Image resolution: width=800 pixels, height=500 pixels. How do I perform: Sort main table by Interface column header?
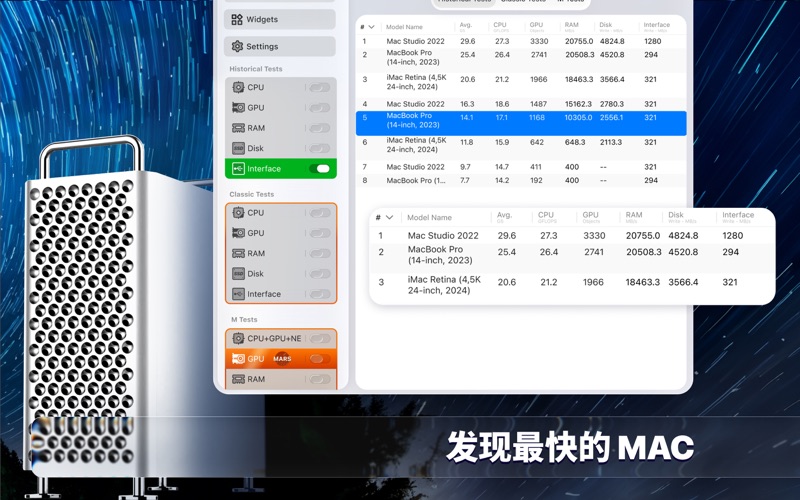coord(657,25)
